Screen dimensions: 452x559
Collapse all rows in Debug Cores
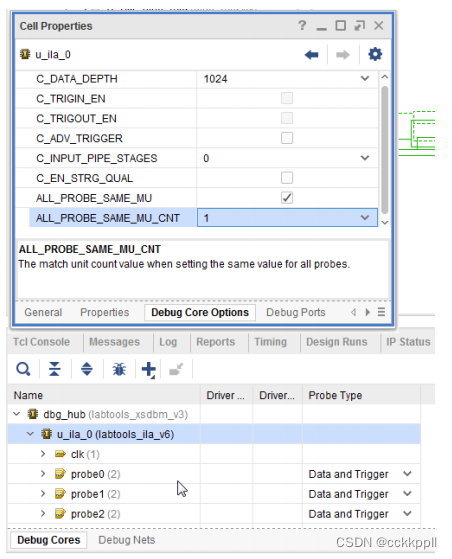[55, 369]
